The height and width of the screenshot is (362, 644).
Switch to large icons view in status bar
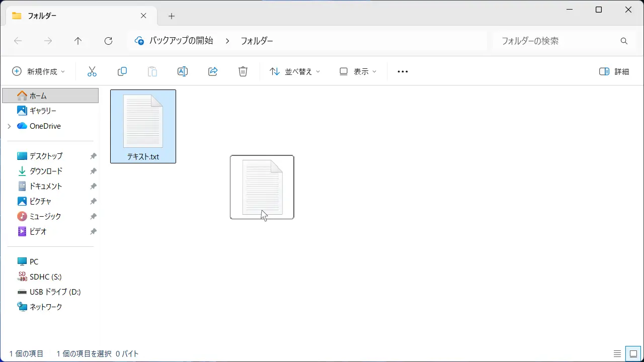(x=633, y=353)
